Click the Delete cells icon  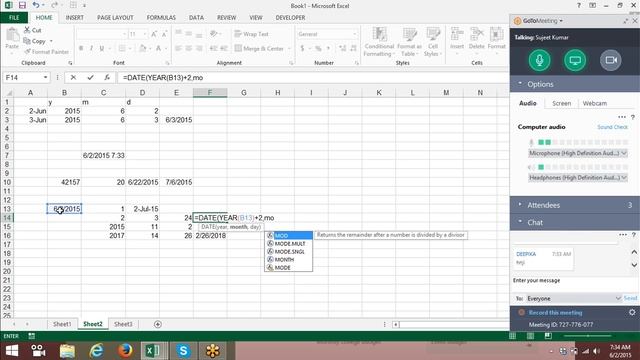[476, 39]
